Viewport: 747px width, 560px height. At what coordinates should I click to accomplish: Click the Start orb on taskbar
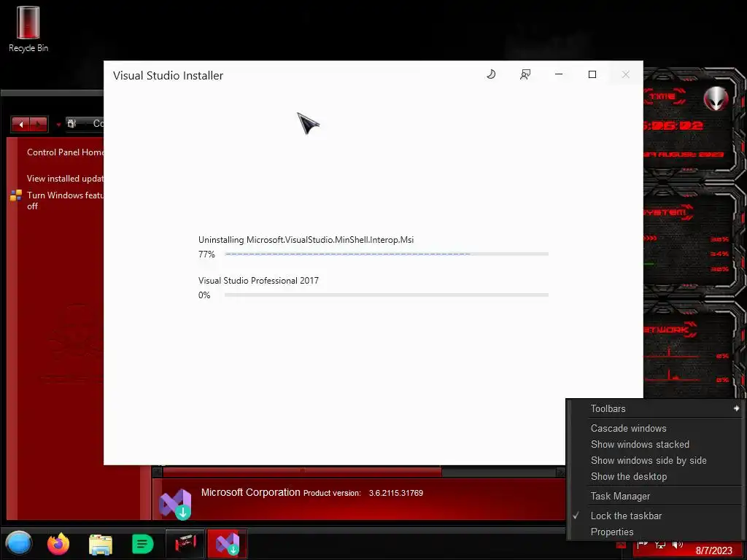tap(18, 543)
